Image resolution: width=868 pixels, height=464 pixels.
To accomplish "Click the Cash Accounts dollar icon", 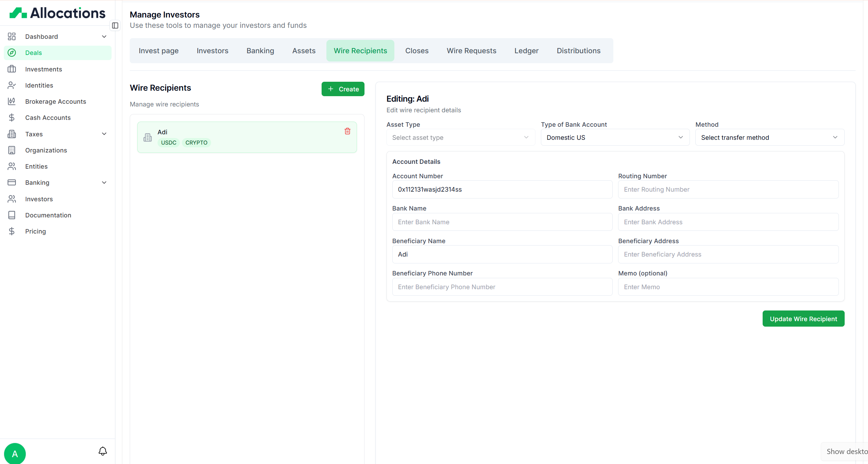I will tap(12, 117).
